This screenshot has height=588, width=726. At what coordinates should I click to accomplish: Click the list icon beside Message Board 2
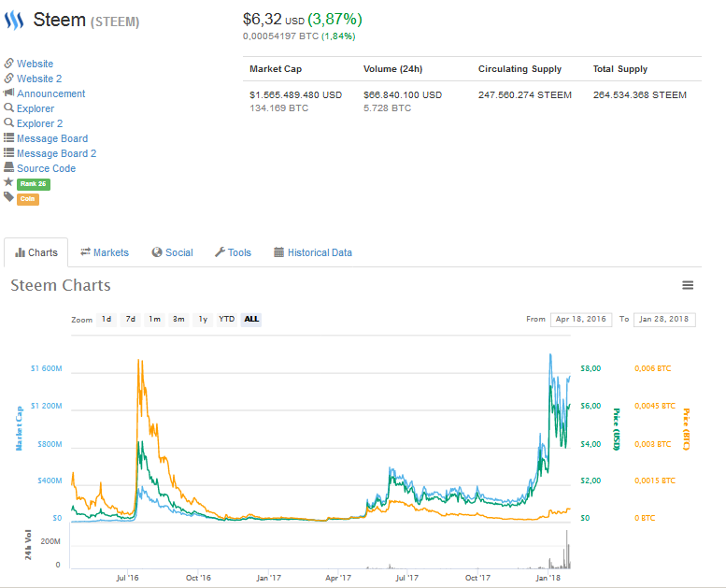point(8,152)
